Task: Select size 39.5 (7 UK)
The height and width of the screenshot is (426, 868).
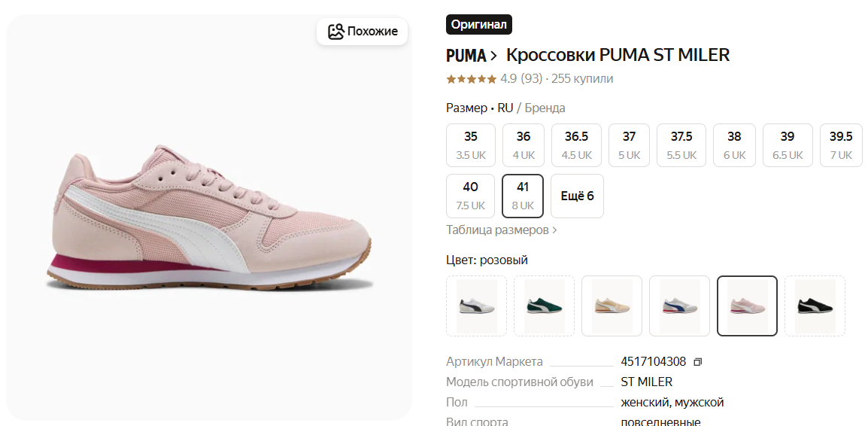Action: click(841, 145)
